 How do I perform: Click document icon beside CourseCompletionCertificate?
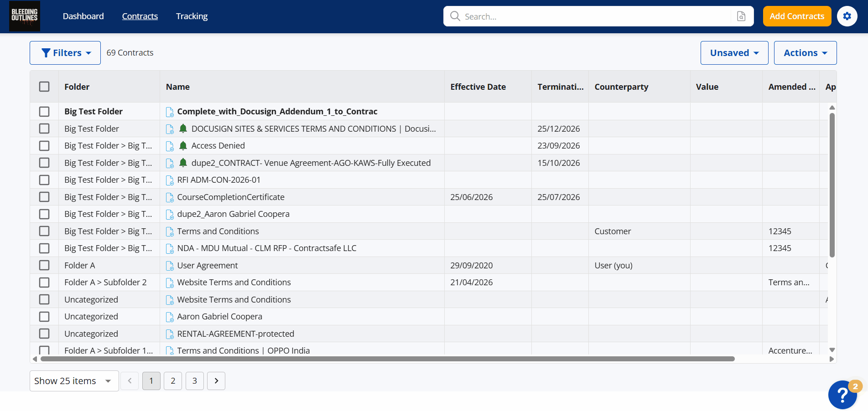[x=170, y=197]
